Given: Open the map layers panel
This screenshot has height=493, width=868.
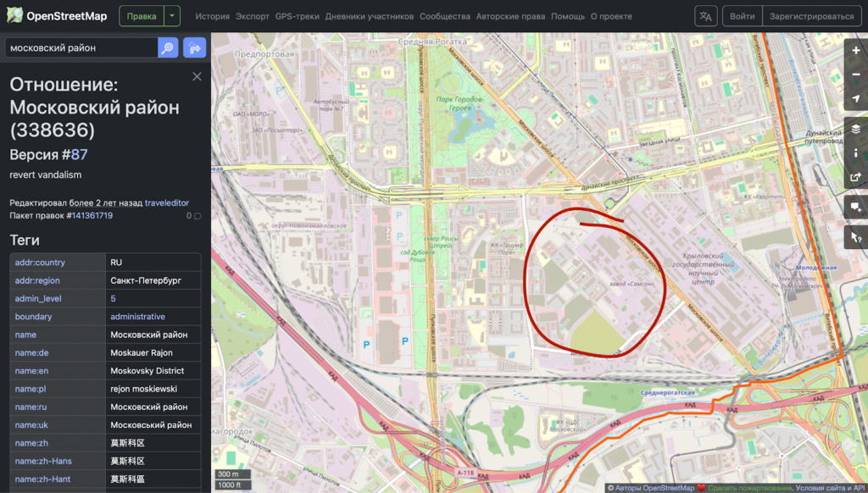Looking at the screenshot, I should [x=855, y=129].
